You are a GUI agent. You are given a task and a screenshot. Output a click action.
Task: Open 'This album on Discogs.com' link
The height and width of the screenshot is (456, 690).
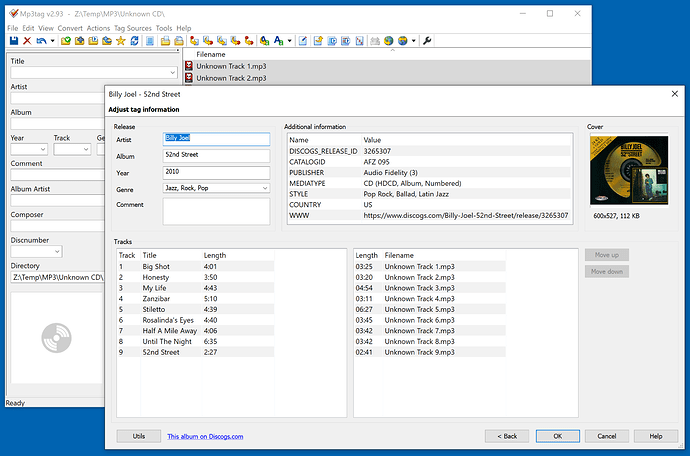pos(205,437)
